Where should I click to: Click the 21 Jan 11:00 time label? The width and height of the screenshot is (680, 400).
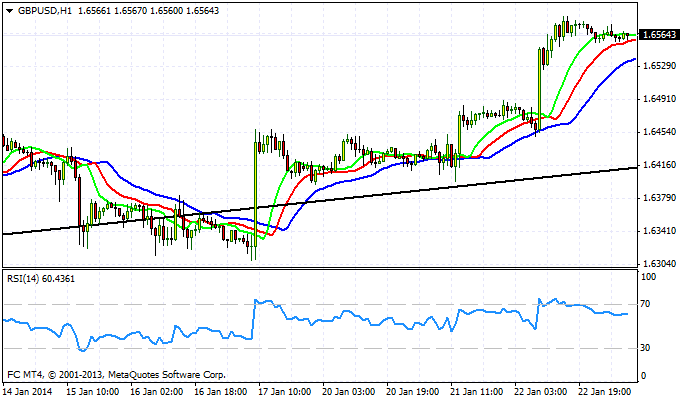[x=477, y=392]
